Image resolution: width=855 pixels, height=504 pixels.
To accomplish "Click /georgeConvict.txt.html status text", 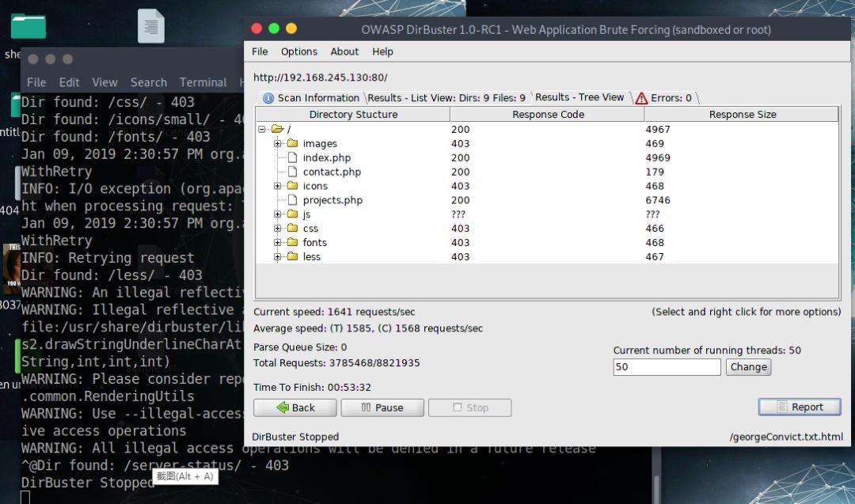I will pyautogui.click(x=786, y=437).
